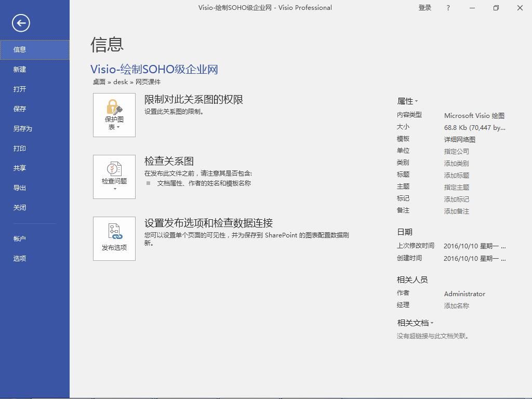
Task: Open the 打印 print page
Action: 35,148
